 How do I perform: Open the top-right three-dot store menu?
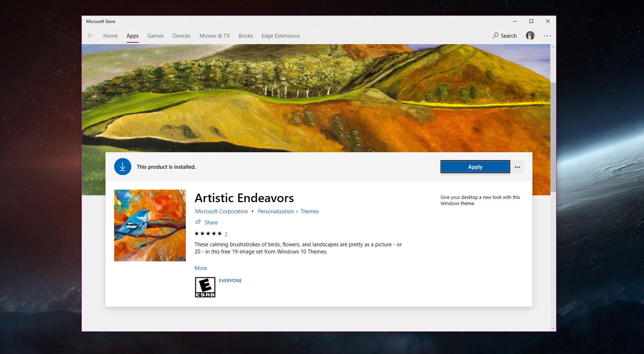547,36
